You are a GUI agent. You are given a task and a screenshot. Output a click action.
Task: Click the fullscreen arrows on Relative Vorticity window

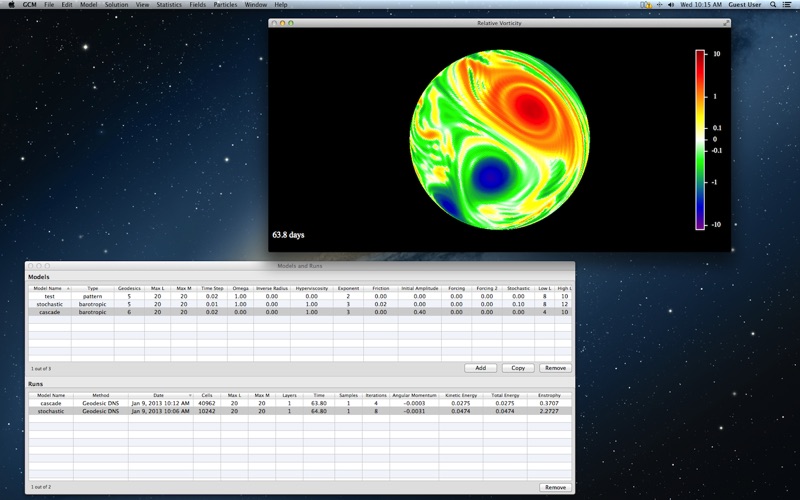[x=726, y=23]
